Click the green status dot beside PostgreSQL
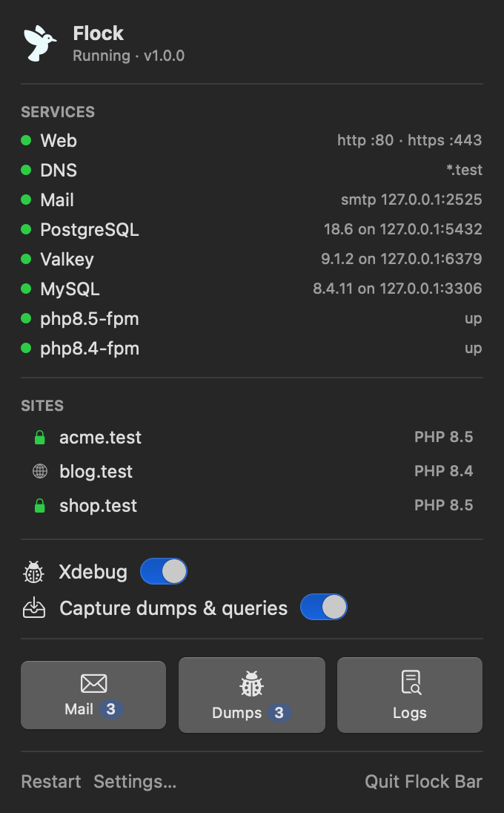 click(x=26, y=229)
